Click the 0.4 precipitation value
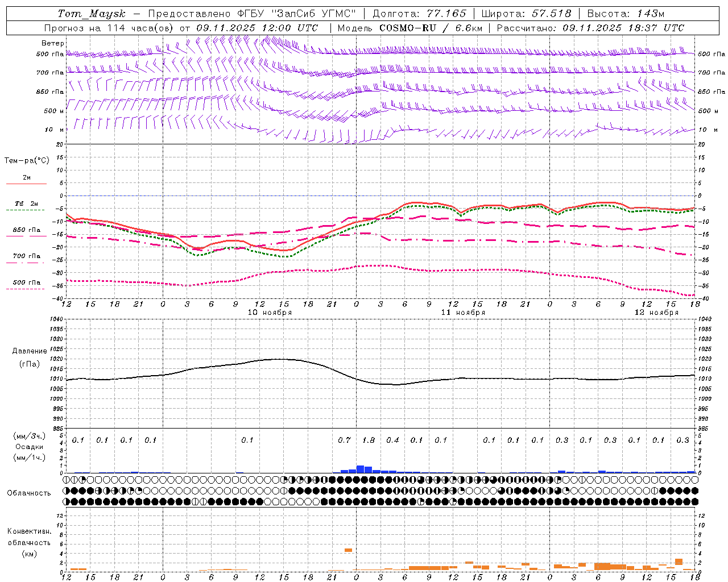This screenshot has height=582, width=728. [x=392, y=440]
